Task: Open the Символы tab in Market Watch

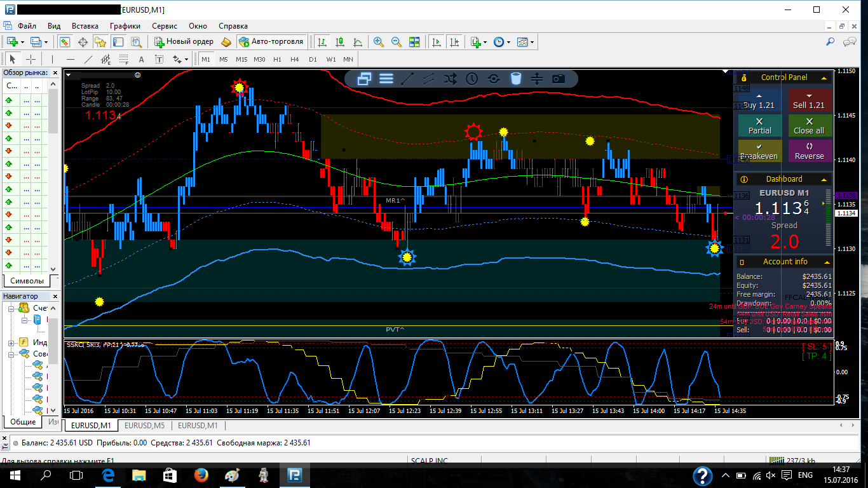Action: click(x=27, y=281)
